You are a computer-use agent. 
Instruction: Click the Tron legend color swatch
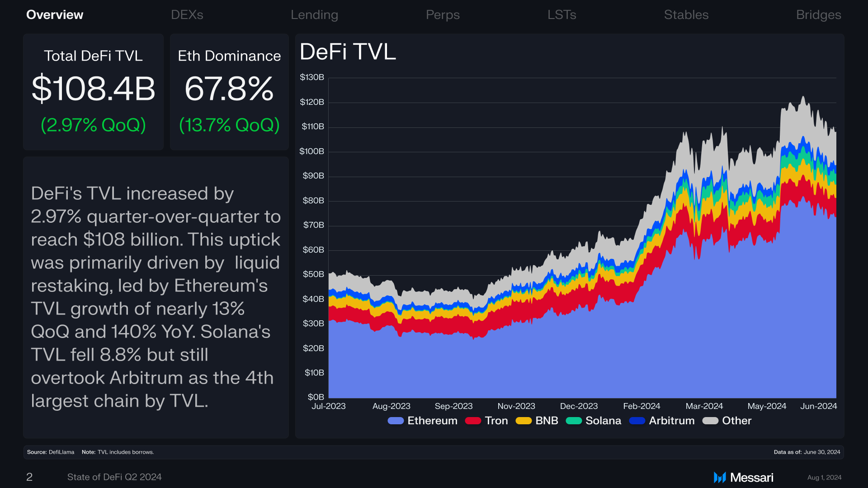[473, 421]
